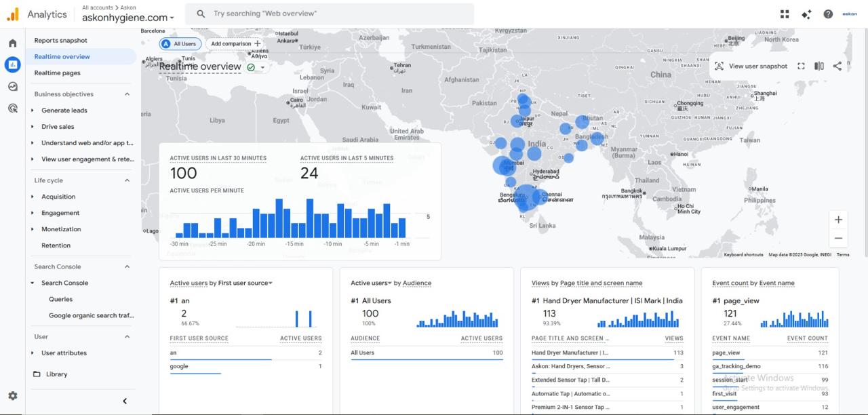Click the page_view row in Event count

(770, 353)
